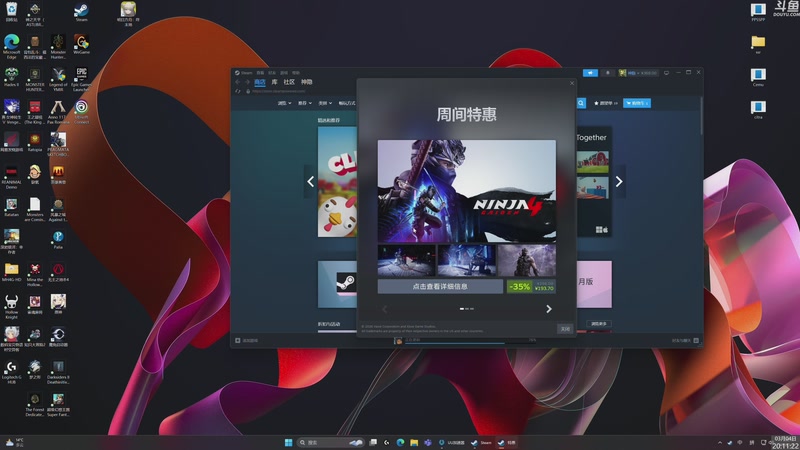Open the account wallet dropdown in Steam

638,73
